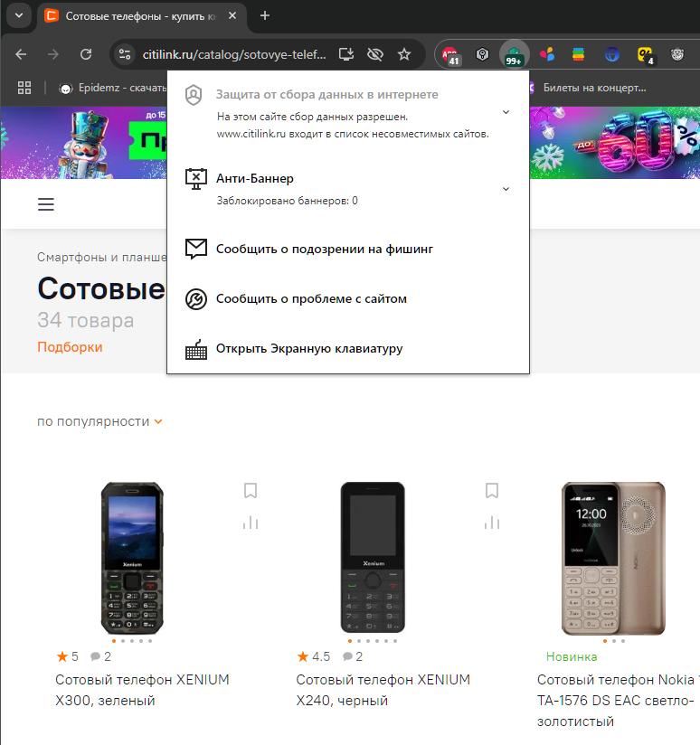Add XENIUM X240 to comparison
The width and height of the screenshot is (700, 745).
[x=492, y=523]
